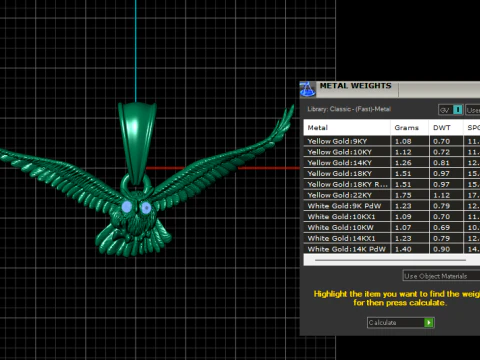
Task: Click the owl pendant bail in viewport
Action: 136,142
